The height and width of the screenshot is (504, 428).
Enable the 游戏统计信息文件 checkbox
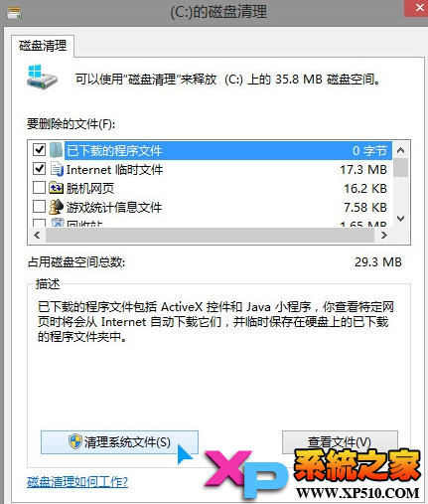[x=39, y=207]
